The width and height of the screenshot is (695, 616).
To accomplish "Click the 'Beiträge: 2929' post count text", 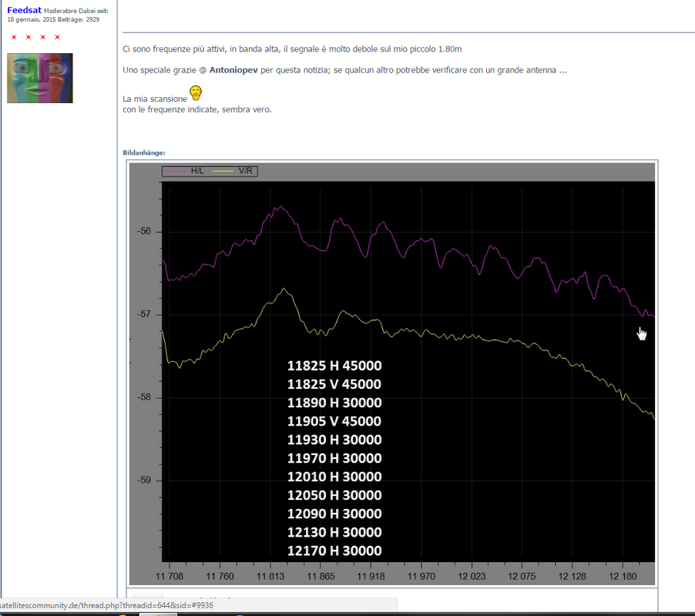I will [x=78, y=19].
